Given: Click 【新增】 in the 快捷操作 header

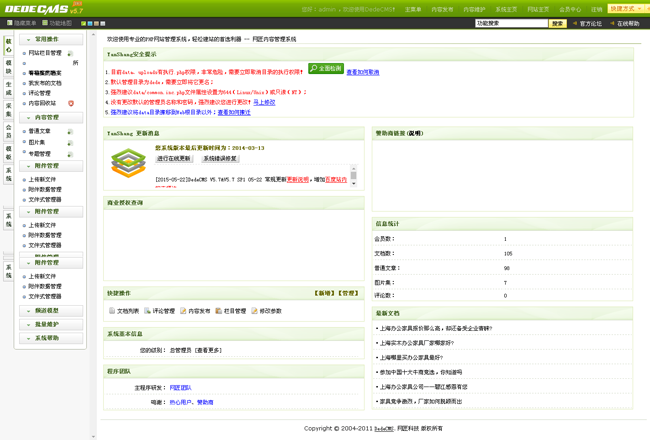Looking at the screenshot, I should [325, 293].
